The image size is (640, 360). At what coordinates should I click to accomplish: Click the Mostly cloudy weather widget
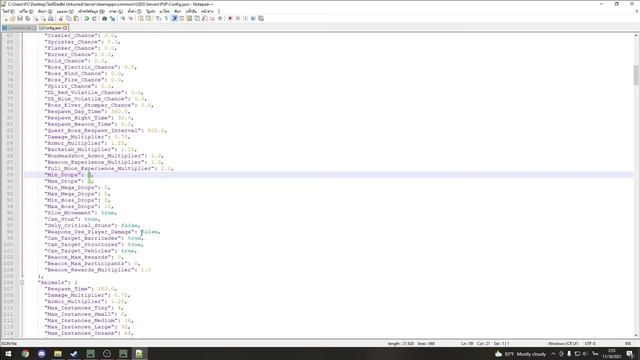point(520,354)
